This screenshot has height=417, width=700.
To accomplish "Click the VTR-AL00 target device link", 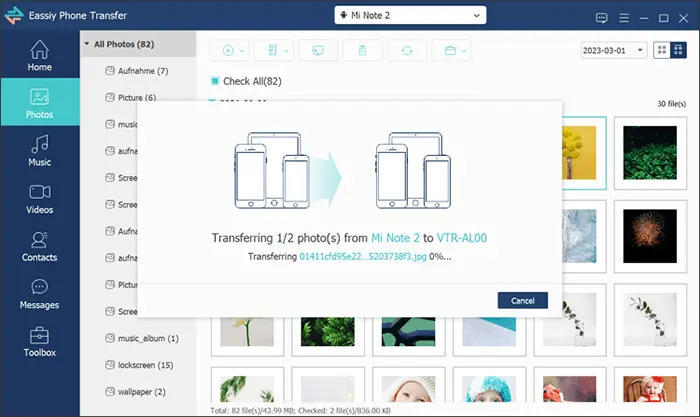I will tap(461, 238).
